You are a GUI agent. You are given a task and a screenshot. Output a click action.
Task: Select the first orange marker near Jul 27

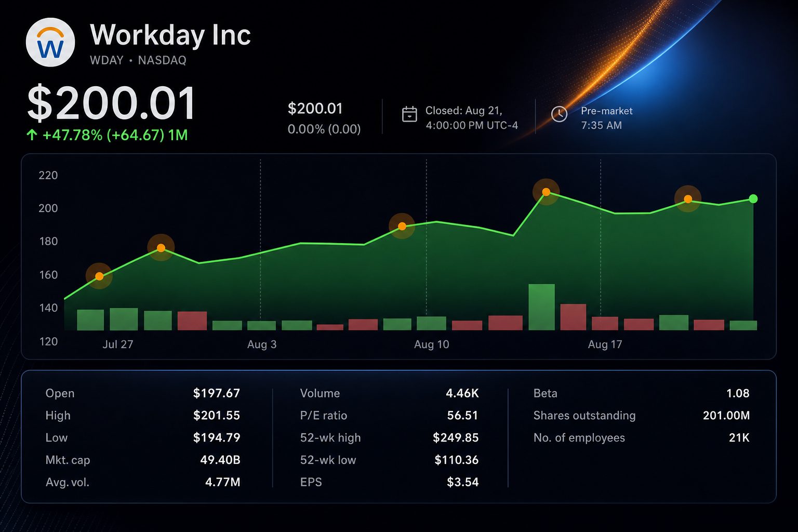(99, 276)
